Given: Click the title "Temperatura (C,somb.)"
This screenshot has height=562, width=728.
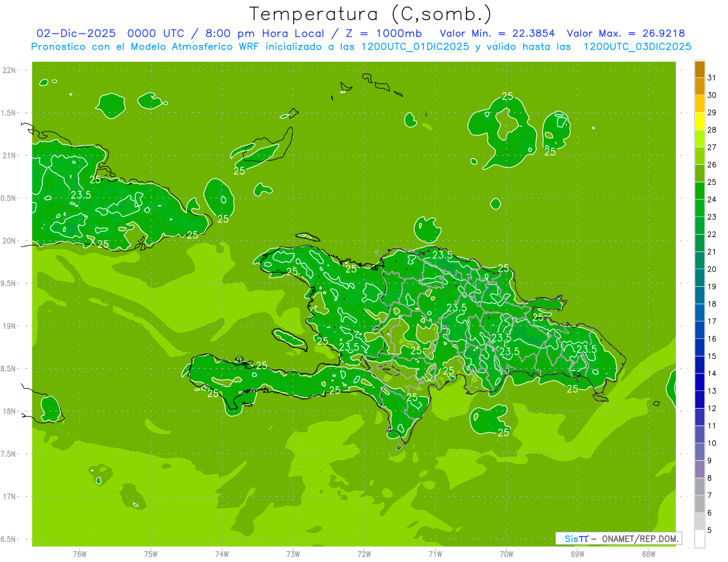Looking at the screenshot, I should pos(370,14).
